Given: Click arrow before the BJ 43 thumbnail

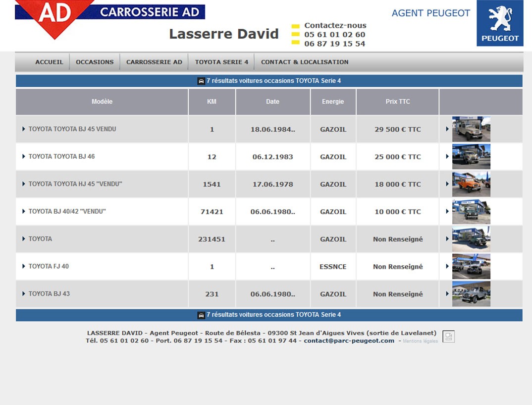Looking at the screenshot, I should [x=447, y=294].
